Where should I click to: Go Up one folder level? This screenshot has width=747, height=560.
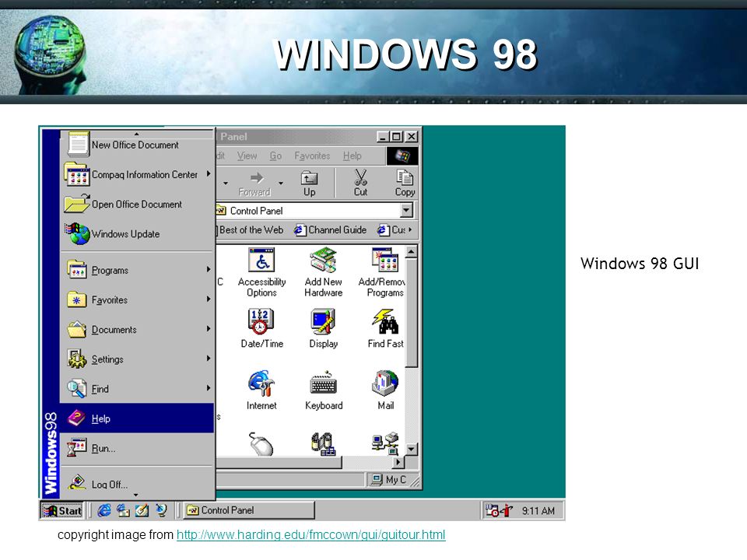point(309,183)
